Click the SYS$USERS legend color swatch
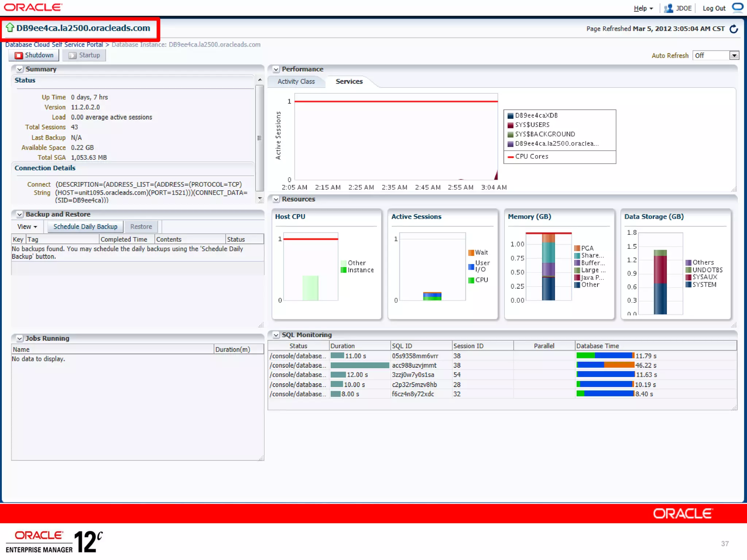Screen dimensions: 747x560 click(510, 125)
